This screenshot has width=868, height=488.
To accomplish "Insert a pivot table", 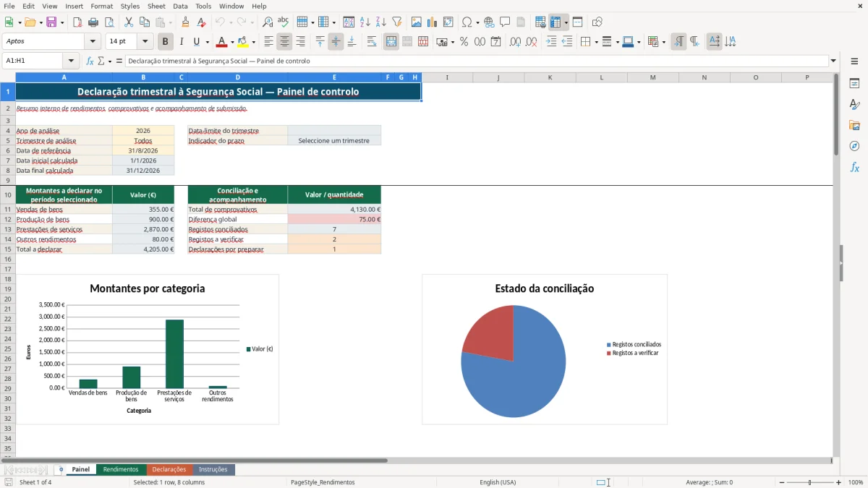I will click(x=448, y=22).
